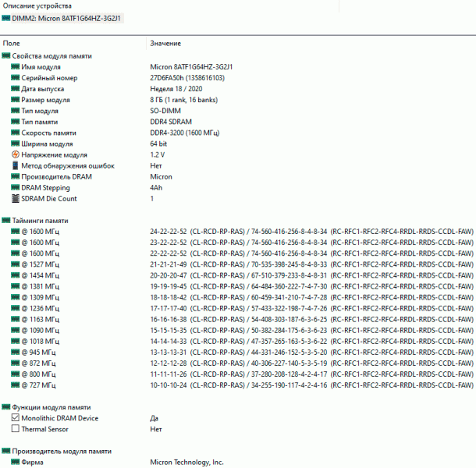
Task: Click the 'Функции модуля памяти' section icon
Action: [x=5, y=406]
